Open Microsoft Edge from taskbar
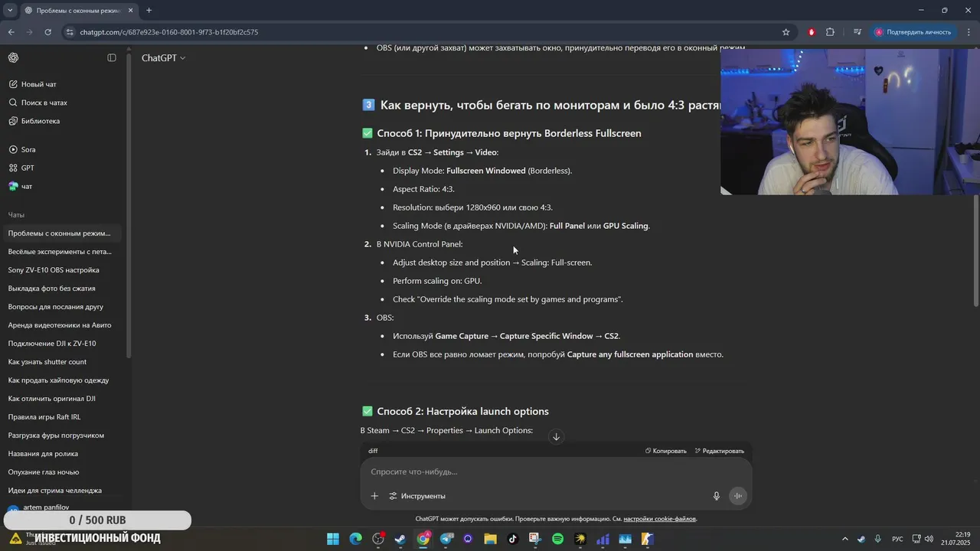The image size is (980, 551). click(x=356, y=539)
